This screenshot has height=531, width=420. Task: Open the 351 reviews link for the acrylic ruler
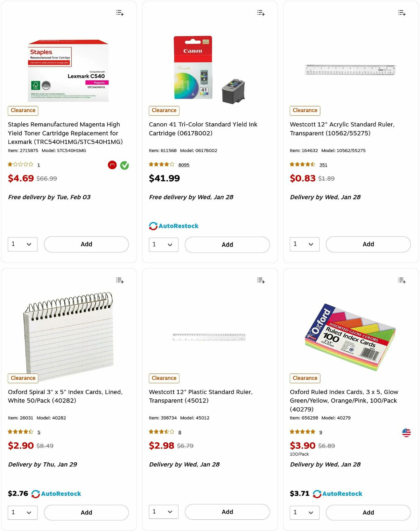click(323, 165)
